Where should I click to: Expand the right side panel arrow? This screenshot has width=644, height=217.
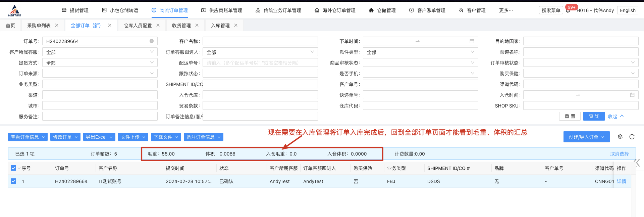pos(638,163)
